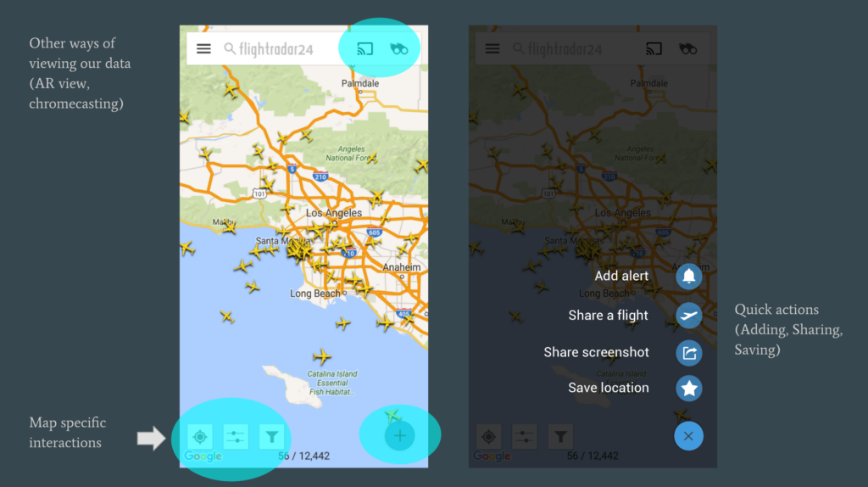868x487 pixels.
Task: Click the Add alert bell icon
Action: click(x=688, y=276)
